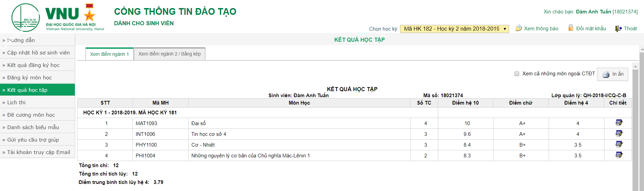Open details icon for PHI1004 row
The height and width of the screenshot is (191, 644).
pos(619,155)
